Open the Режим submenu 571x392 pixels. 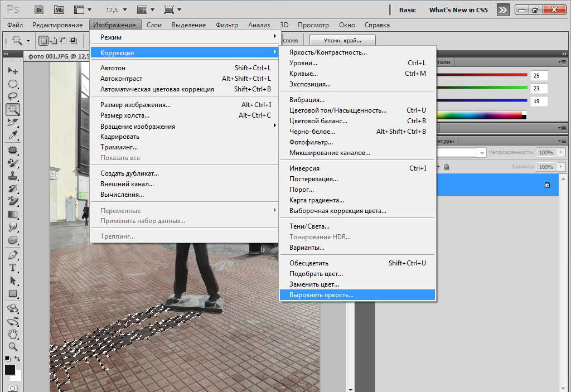point(184,37)
